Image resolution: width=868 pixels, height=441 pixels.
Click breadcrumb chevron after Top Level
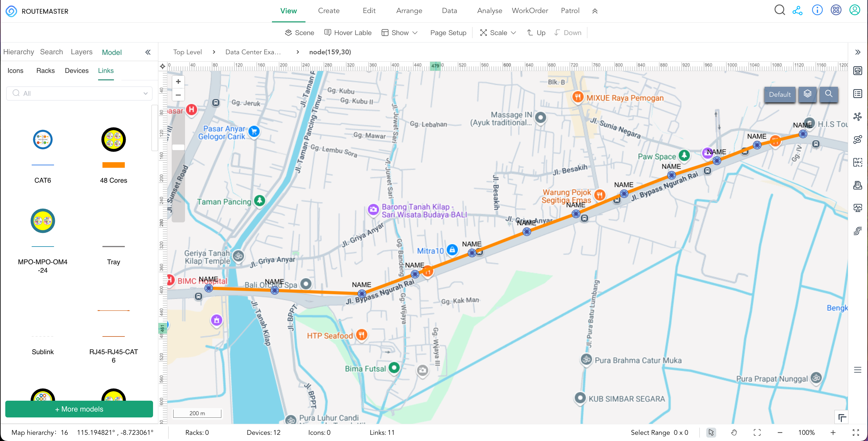click(214, 52)
